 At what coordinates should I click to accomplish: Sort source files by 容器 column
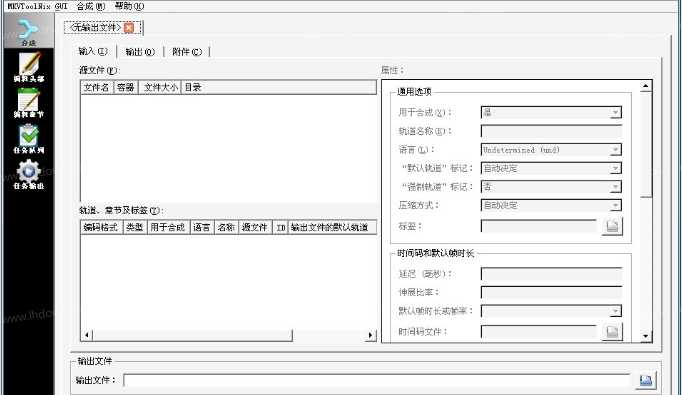[126, 87]
